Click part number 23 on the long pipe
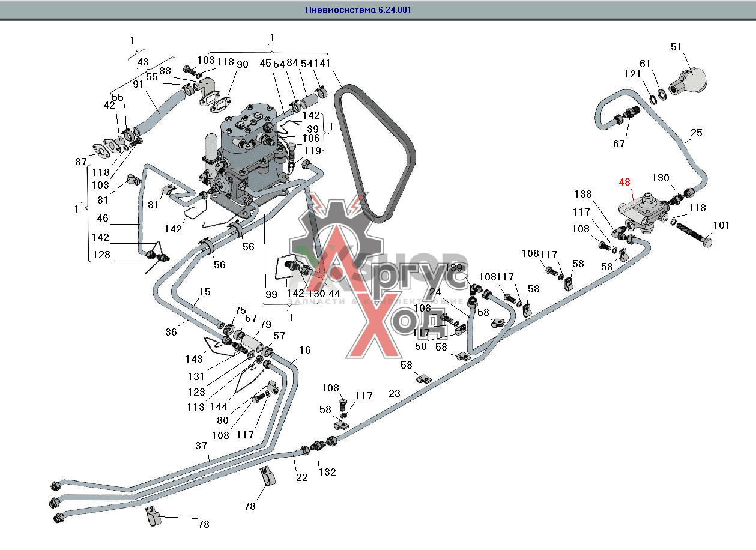Screen dimensions: 756x550 click(x=394, y=394)
